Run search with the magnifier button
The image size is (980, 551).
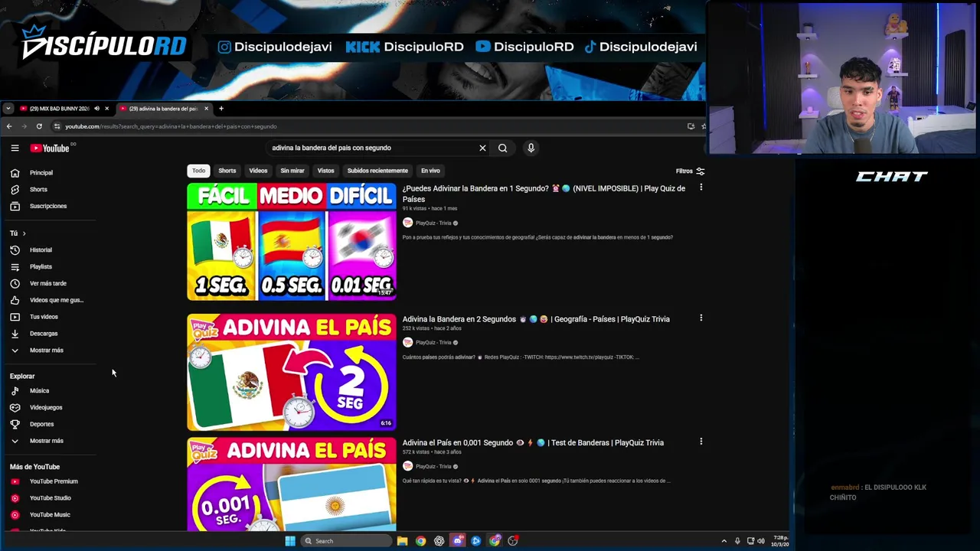click(502, 148)
